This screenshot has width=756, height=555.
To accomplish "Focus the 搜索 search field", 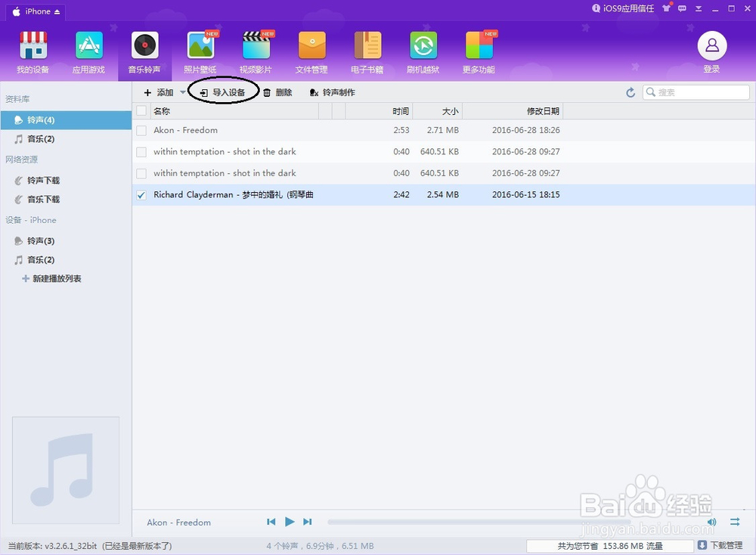I will click(x=696, y=92).
